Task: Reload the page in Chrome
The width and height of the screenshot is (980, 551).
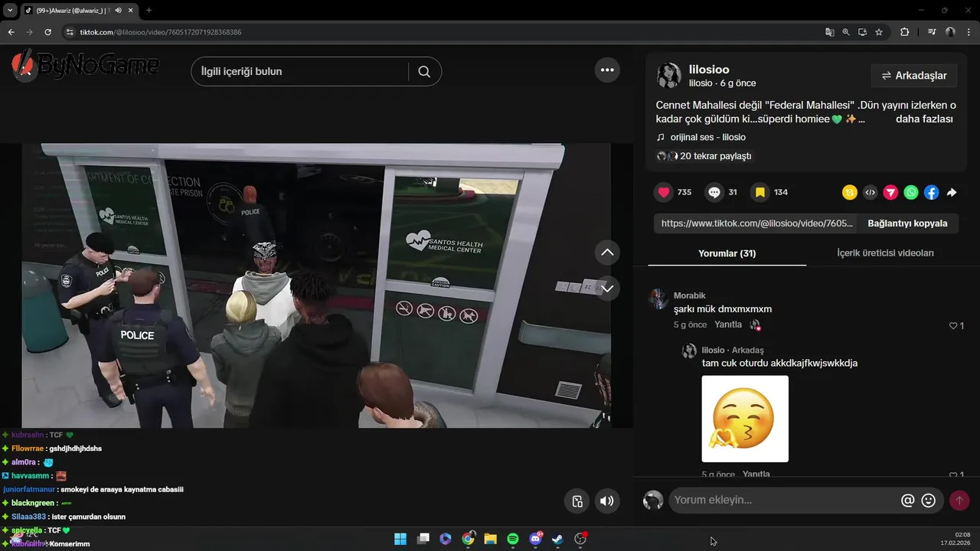Action: tap(47, 32)
